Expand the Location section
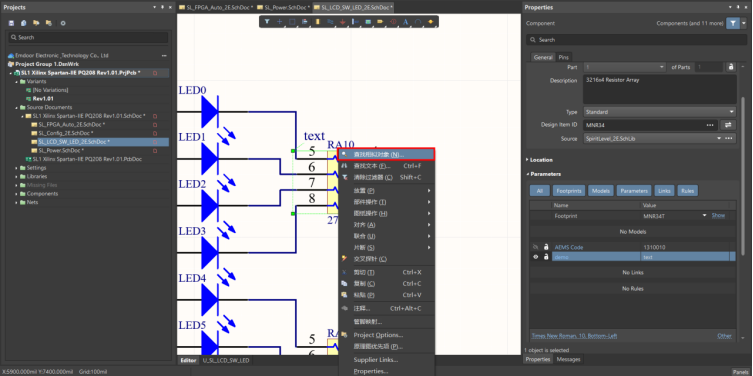 [541, 160]
